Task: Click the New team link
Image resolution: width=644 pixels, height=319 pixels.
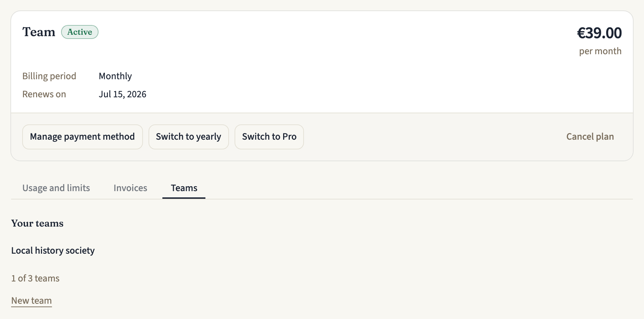Action: [x=32, y=301]
